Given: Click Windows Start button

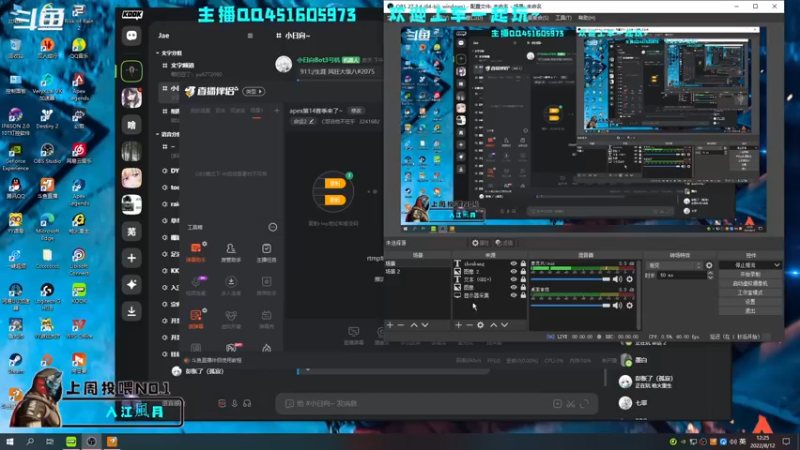Looking at the screenshot, I should tap(9, 441).
